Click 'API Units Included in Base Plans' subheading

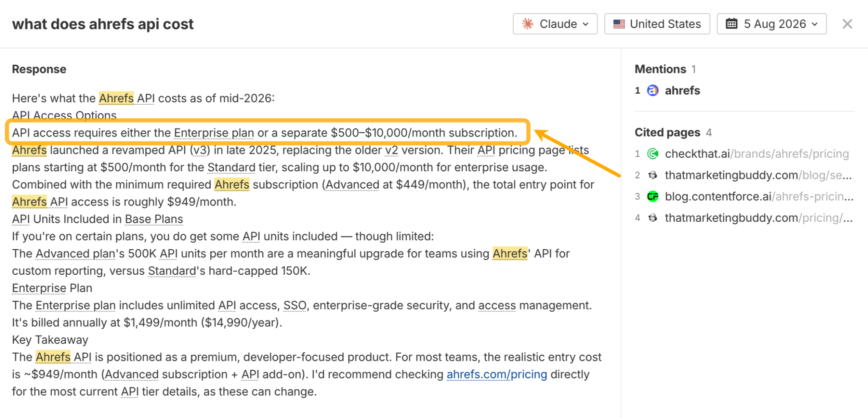point(97,219)
